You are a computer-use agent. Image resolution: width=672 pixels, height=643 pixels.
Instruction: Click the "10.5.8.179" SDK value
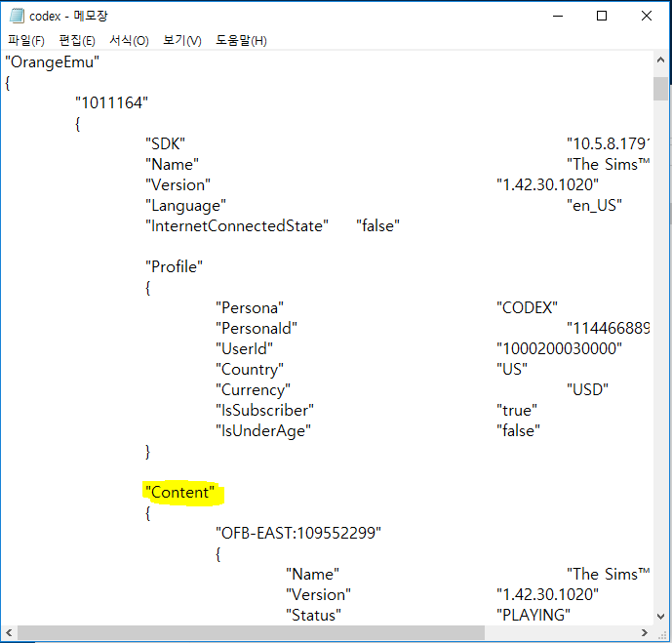[x=608, y=143]
